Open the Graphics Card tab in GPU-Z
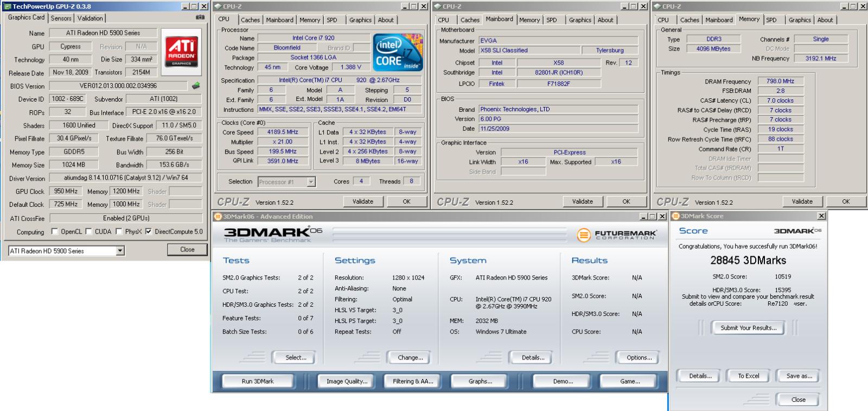The width and height of the screenshot is (868, 411). point(26,17)
